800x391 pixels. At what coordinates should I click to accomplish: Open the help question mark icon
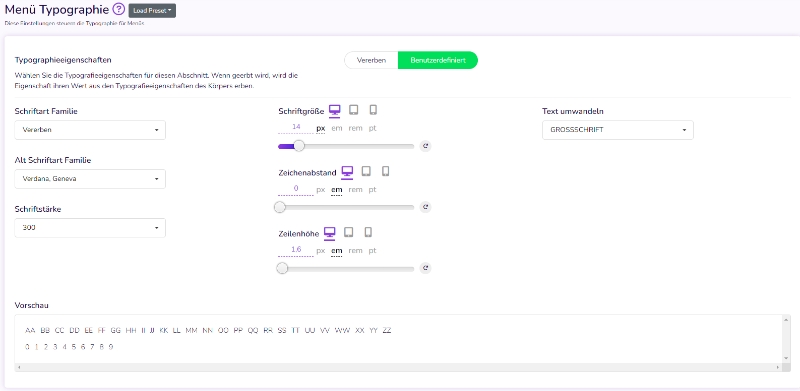pos(118,9)
